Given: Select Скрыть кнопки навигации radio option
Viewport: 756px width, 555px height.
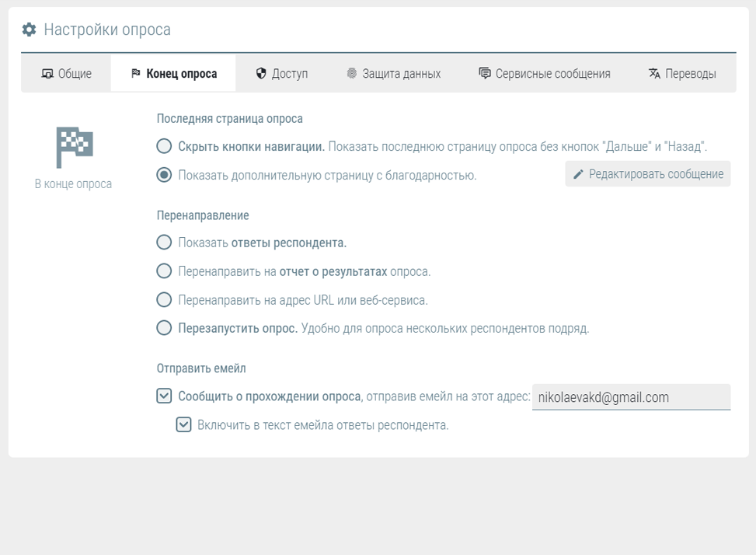Looking at the screenshot, I should point(164,146).
